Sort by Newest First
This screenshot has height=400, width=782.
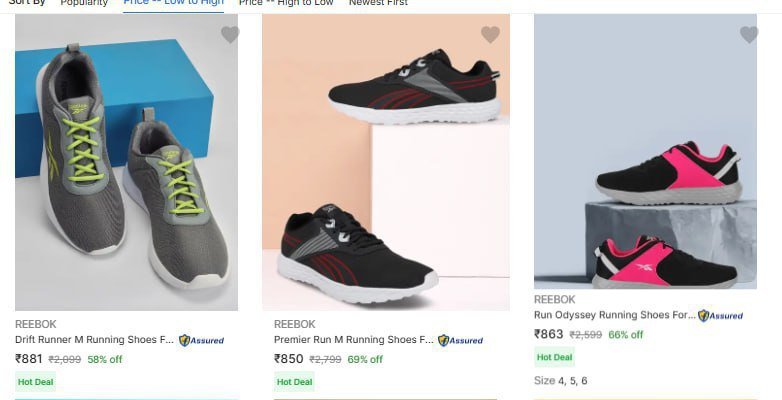[378, 3]
